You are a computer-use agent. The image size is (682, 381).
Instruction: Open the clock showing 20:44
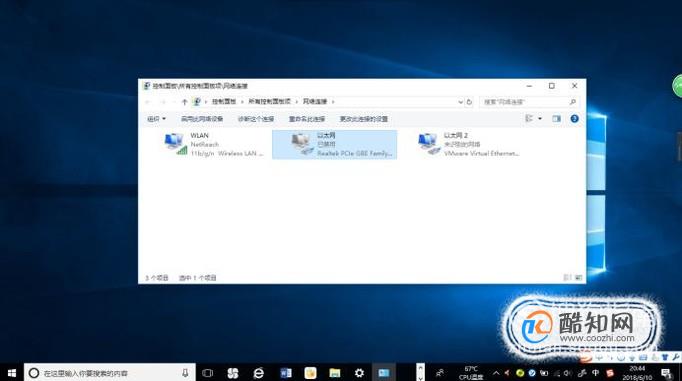[x=637, y=373]
